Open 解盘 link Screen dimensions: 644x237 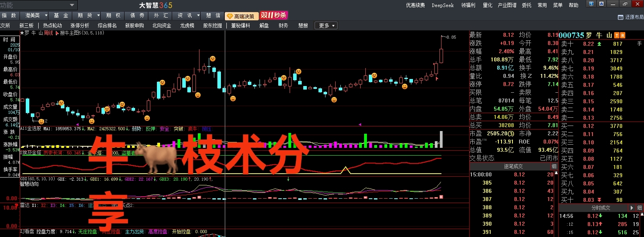264,25
